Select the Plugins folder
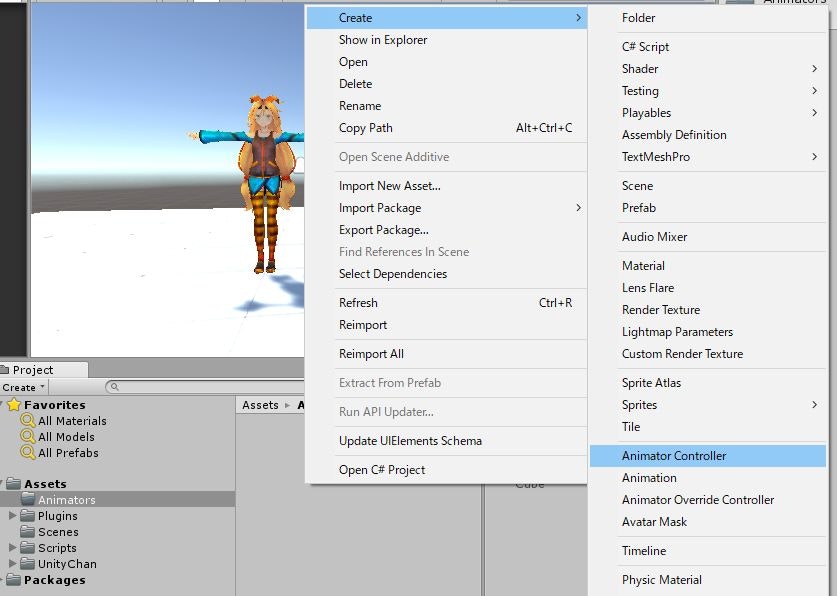 58,516
